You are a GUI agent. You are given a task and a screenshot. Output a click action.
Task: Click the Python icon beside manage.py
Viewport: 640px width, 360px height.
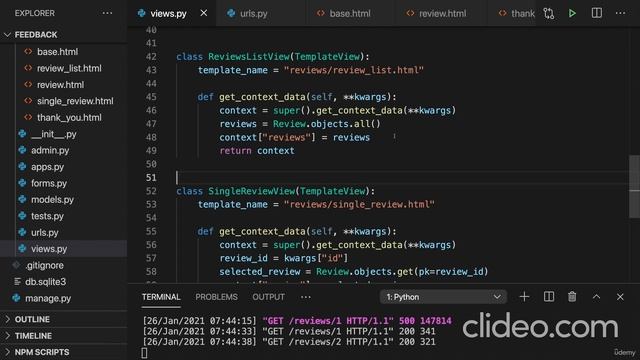[x=16, y=298]
